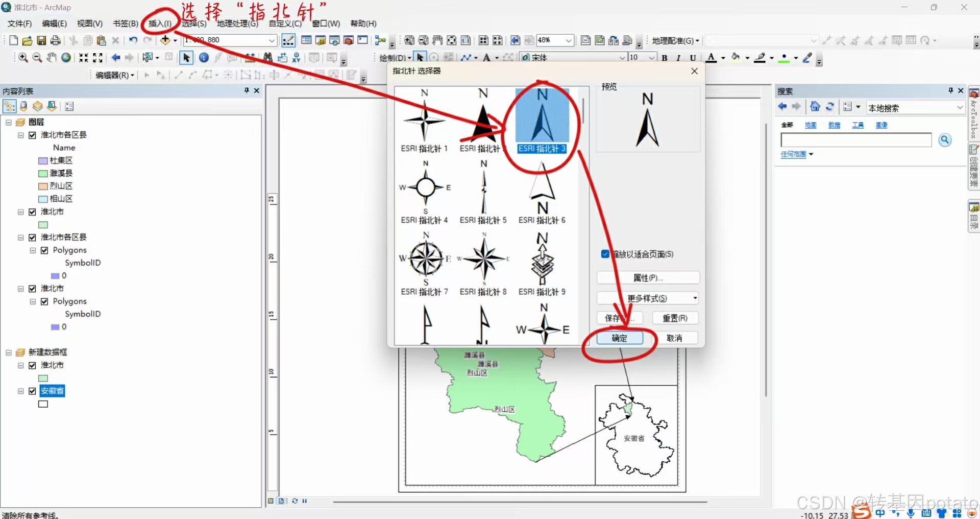Viewport: 980px width, 519px height.
Task: Open the map scale dropdown
Action: click(272, 40)
